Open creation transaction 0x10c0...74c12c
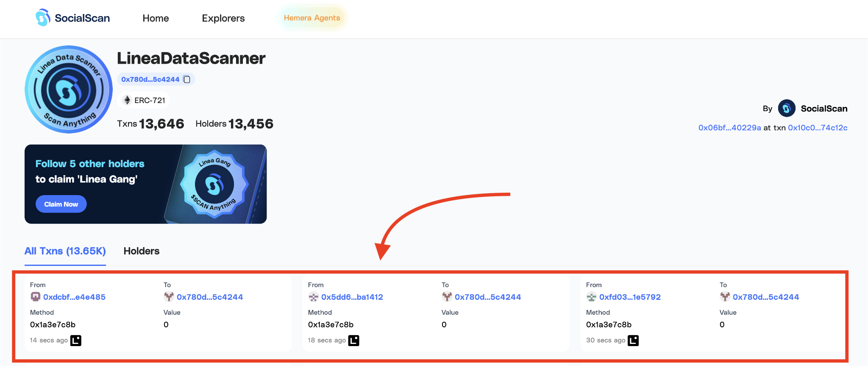Image resolution: width=868 pixels, height=366 pixels. [818, 128]
